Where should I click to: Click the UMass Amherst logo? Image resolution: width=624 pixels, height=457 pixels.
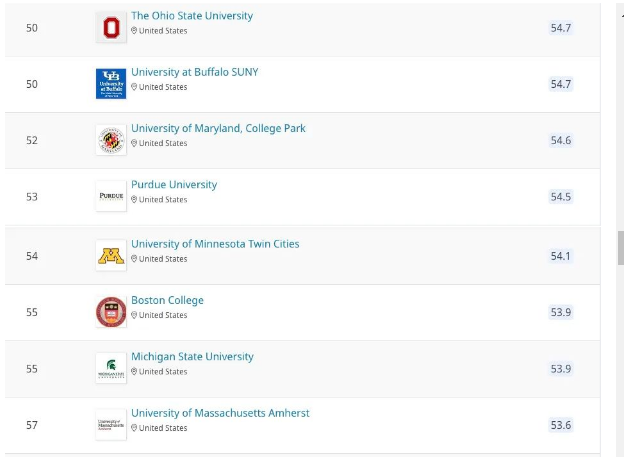tap(111, 425)
